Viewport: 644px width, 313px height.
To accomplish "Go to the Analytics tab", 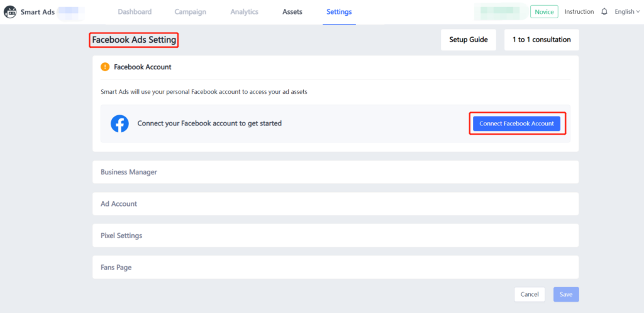I will pos(244,12).
